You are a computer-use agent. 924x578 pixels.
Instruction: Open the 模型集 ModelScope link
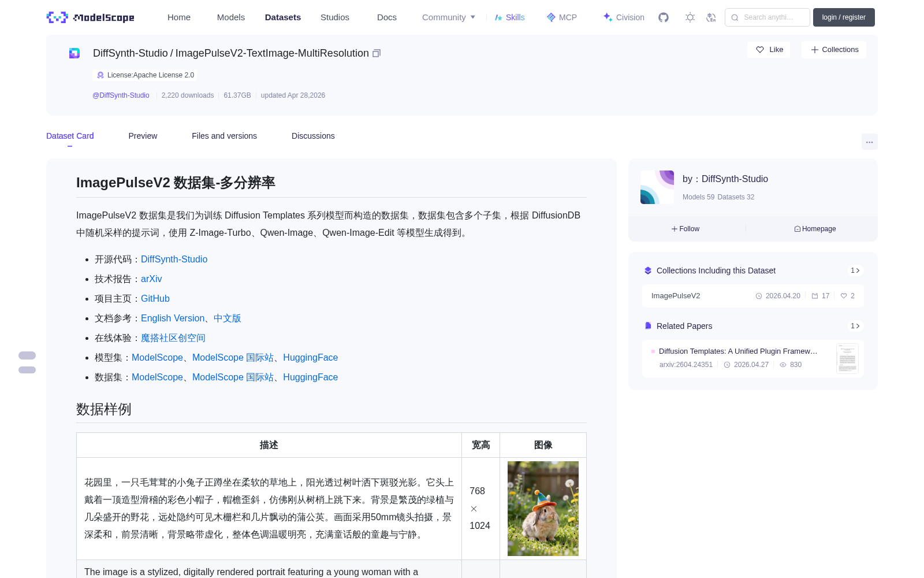[157, 358]
